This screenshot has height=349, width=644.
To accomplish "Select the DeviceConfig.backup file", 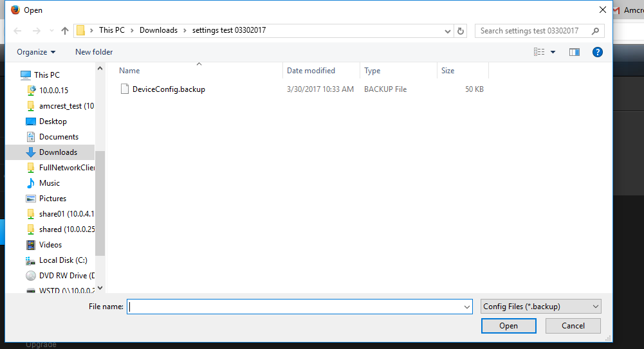I will [169, 89].
